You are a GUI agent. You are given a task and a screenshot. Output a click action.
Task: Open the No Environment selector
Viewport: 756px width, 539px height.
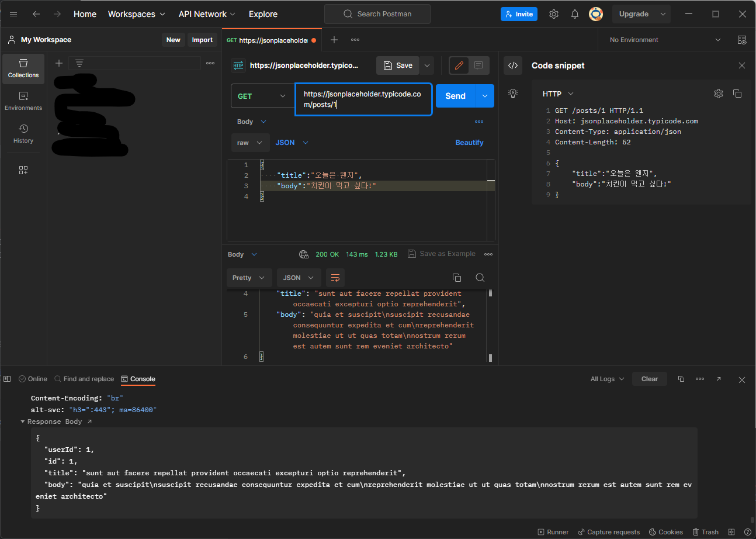point(665,40)
